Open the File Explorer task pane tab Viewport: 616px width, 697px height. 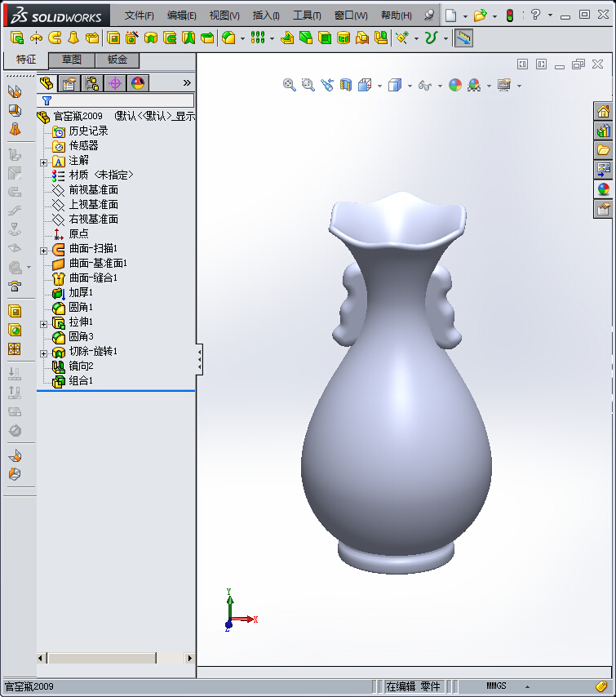point(603,150)
